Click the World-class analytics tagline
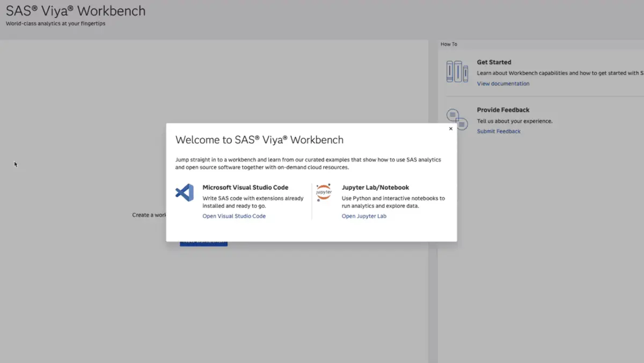 (55, 24)
